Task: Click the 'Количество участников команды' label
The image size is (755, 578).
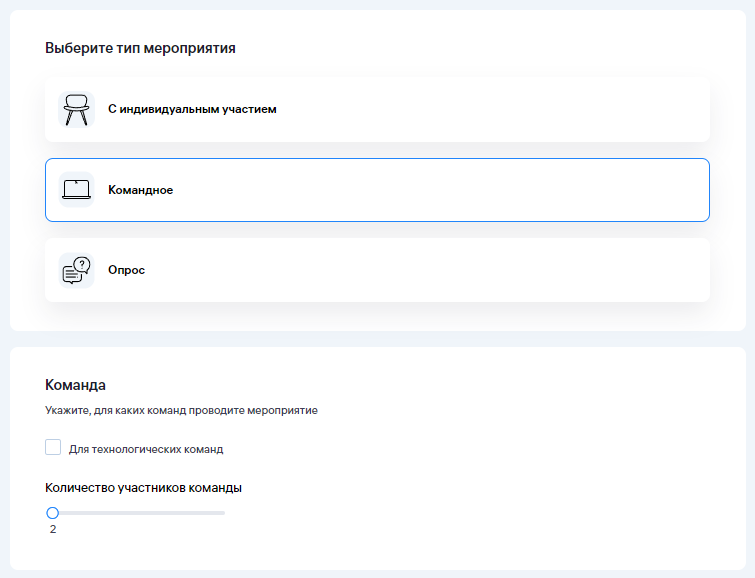Action: (144, 488)
